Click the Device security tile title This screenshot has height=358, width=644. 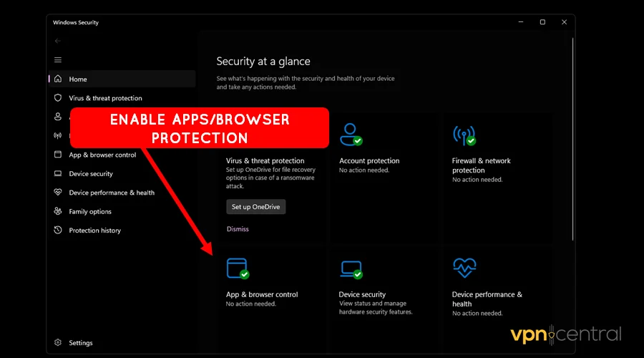coord(362,294)
